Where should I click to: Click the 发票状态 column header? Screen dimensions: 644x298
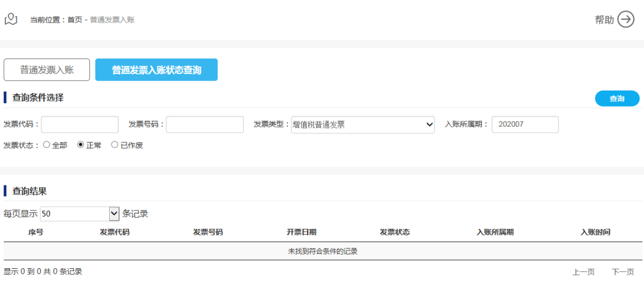click(x=394, y=232)
